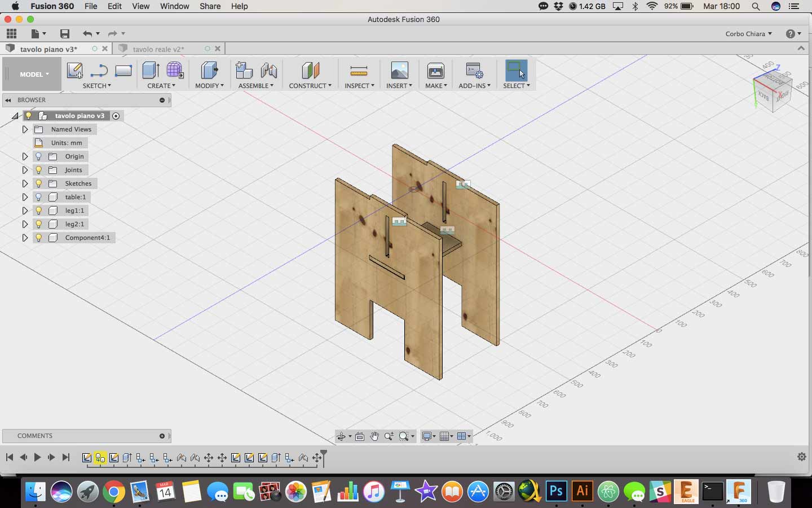Screen dimensions: 812x508
Task: Click the Press Pull modify icon
Action: (209, 71)
